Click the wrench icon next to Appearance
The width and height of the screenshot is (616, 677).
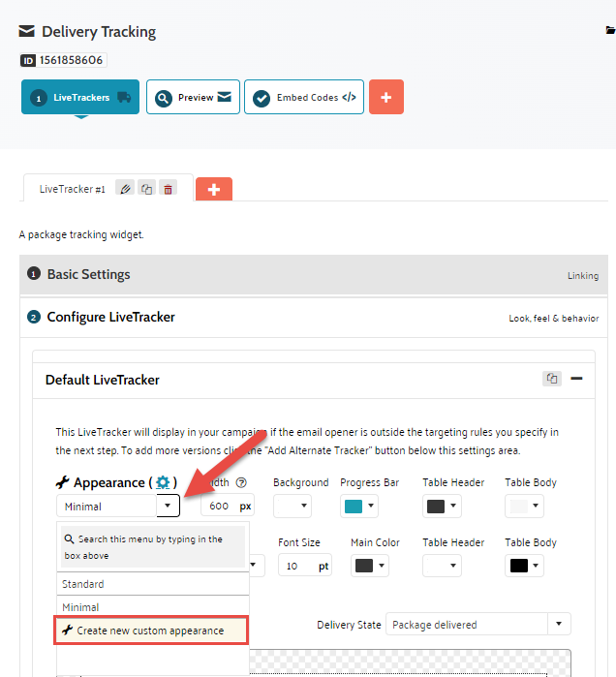point(63,482)
